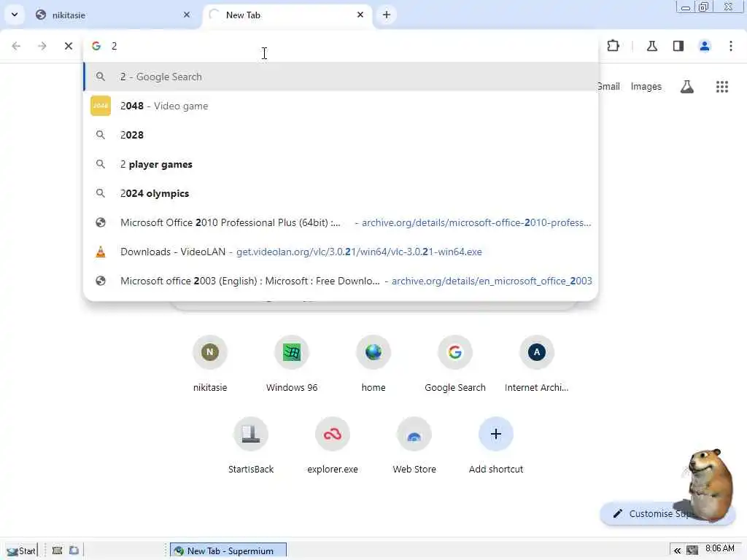Click the Add shortcut button
747x560 pixels.
[496, 446]
